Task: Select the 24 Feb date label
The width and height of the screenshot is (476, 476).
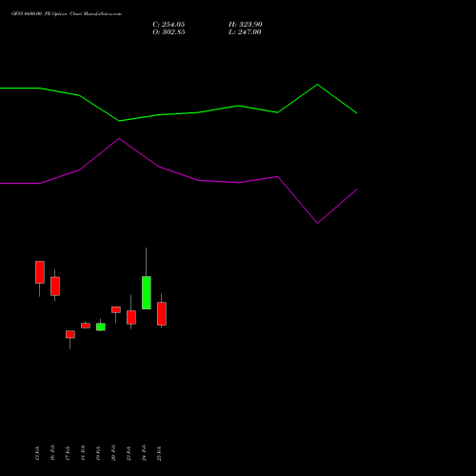Action: 144,453
